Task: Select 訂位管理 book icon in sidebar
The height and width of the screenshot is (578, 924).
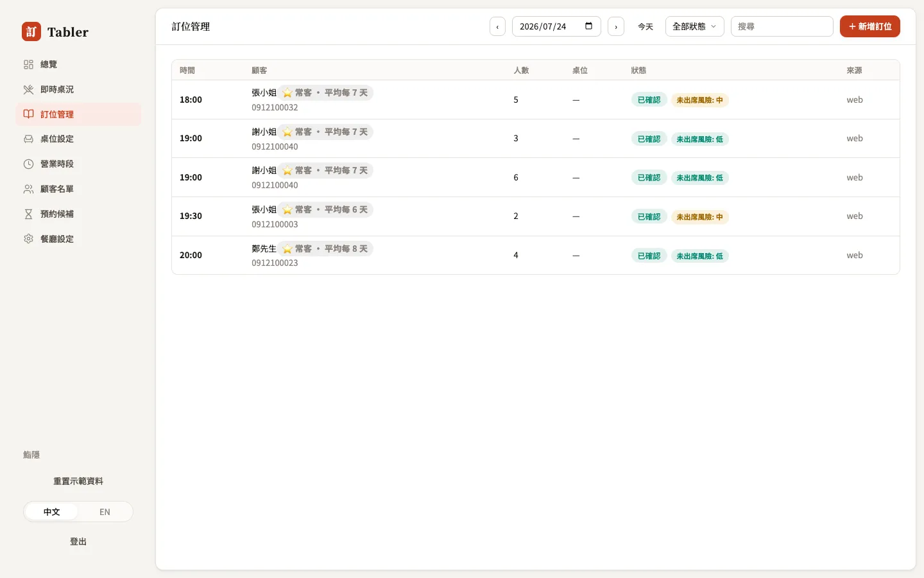Action: click(x=28, y=114)
